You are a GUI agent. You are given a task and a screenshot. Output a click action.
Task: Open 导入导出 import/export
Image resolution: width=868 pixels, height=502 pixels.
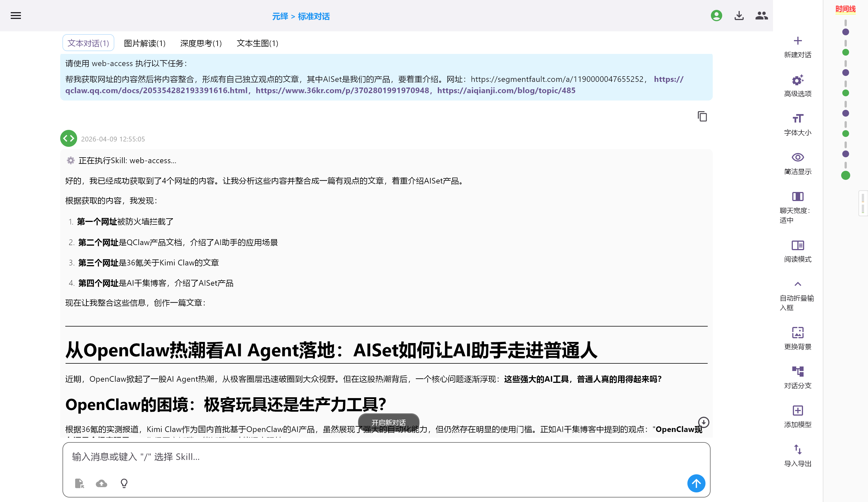[798, 455]
